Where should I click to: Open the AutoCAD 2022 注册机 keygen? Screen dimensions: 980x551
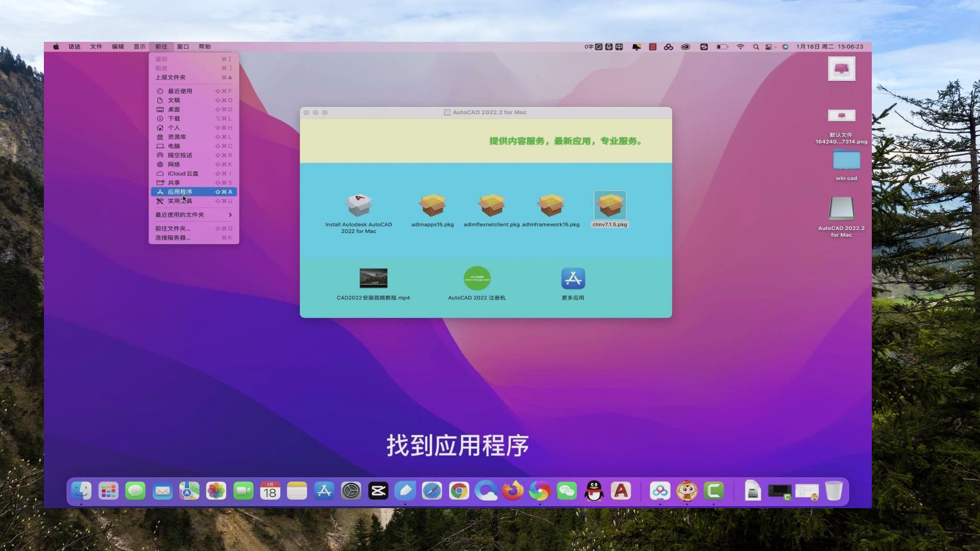pyautogui.click(x=476, y=278)
